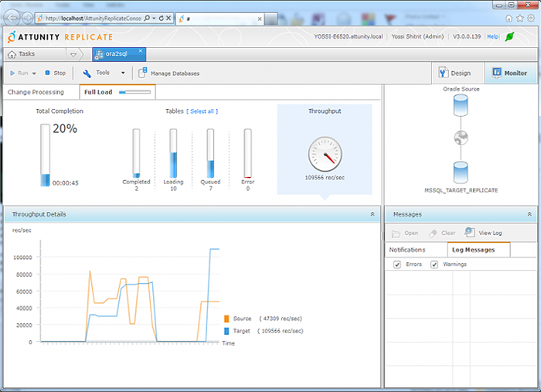Click the 109566 rec/sec throughput value
Image resolution: width=541 pixels, height=392 pixels.
pos(325,178)
